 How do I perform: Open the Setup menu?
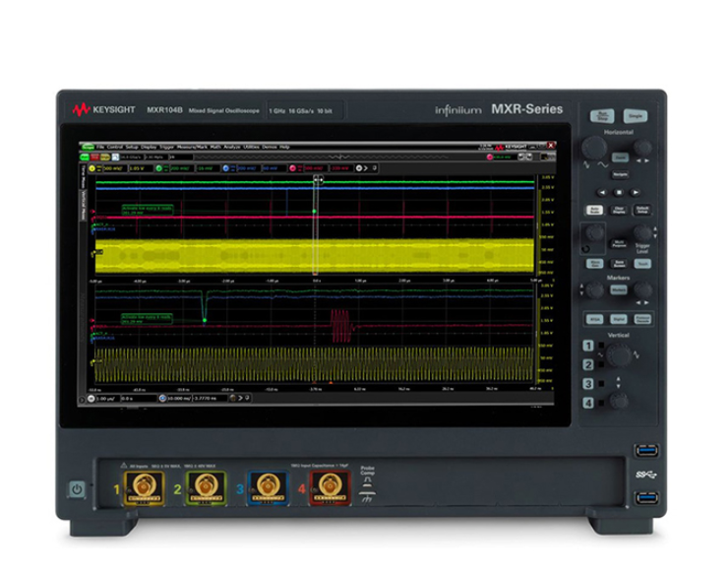pos(132,147)
